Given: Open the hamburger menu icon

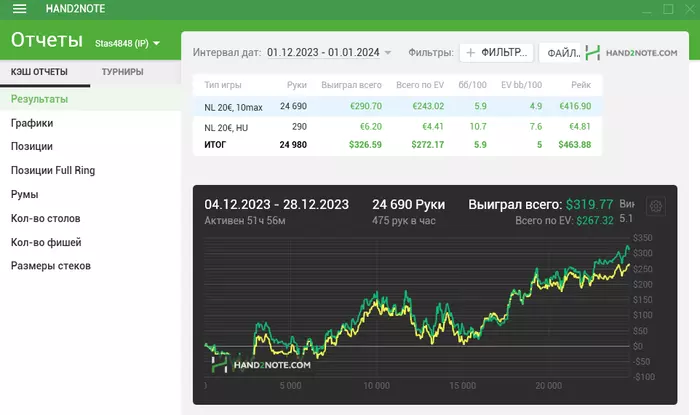Looking at the screenshot, I should coord(19,9).
